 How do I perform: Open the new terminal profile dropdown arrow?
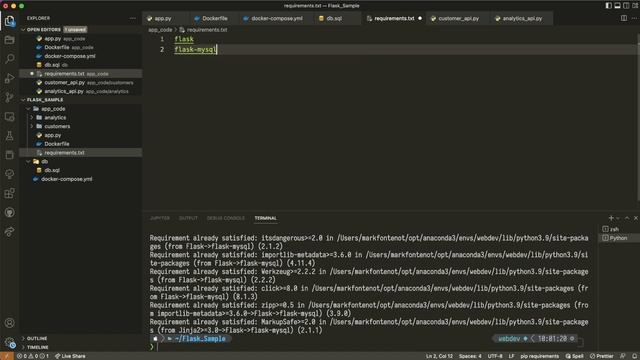pyautogui.click(x=618, y=218)
